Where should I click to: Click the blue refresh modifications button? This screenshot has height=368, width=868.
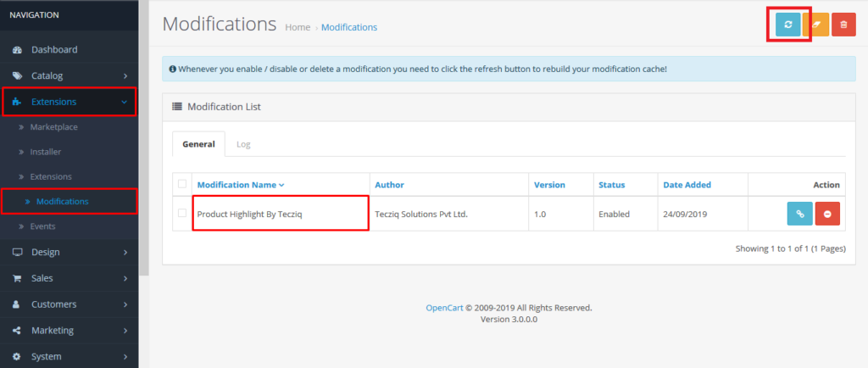click(x=787, y=25)
